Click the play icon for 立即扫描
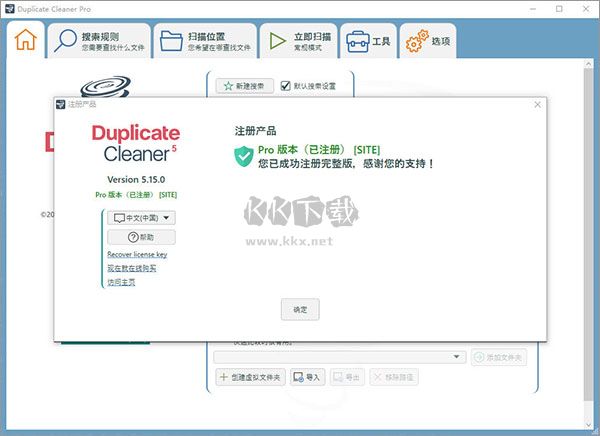Image resolution: width=600 pixels, height=436 pixels. (x=274, y=42)
